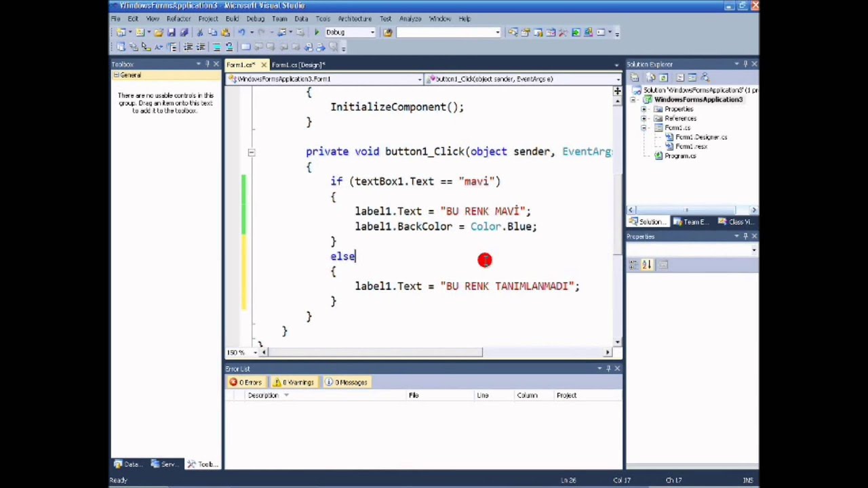Close the Toolbox panel
868x488 pixels.
pos(216,64)
